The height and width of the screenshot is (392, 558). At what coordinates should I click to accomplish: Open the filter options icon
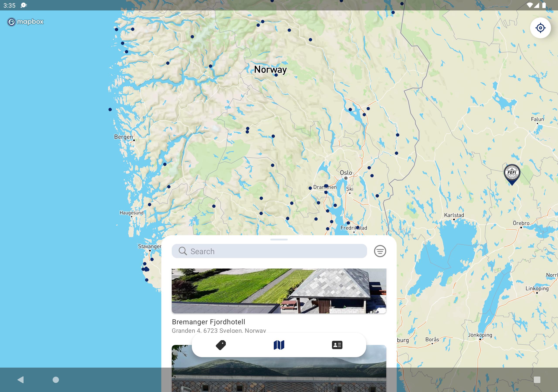tap(380, 251)
